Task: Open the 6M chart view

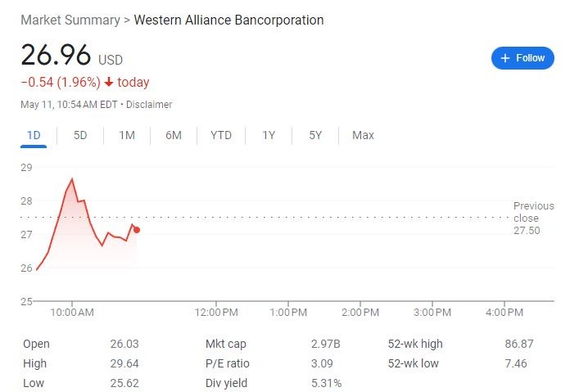Action: [174, 135]
